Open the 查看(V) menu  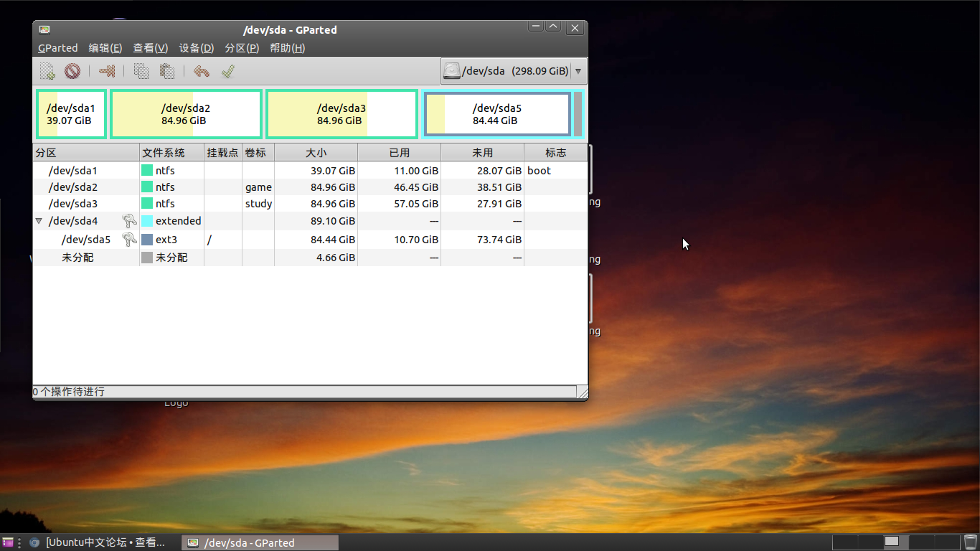coord(151,48)
